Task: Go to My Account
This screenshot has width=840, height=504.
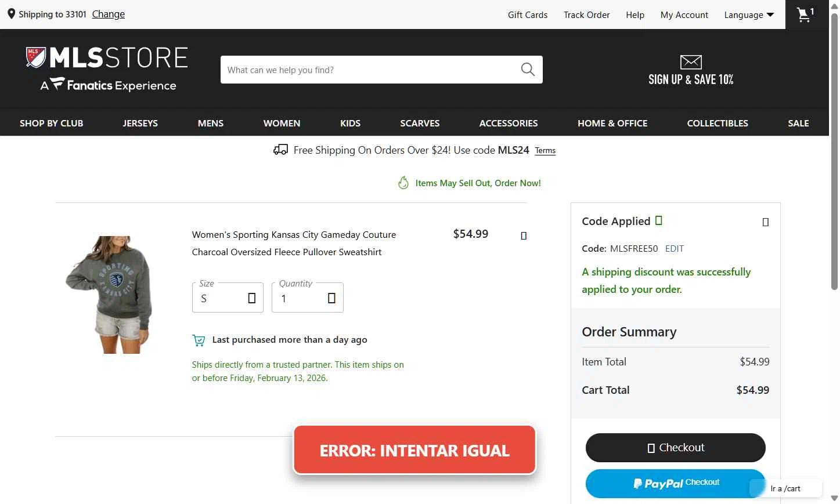Action: 684,14
